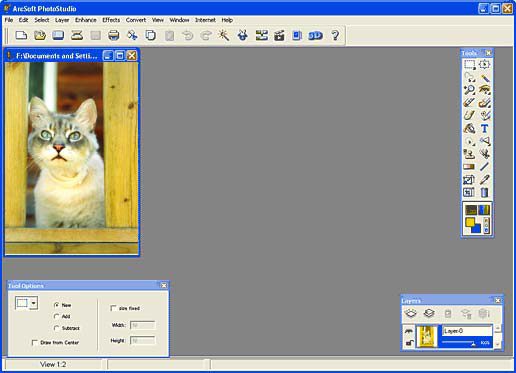This screenshot has height=373, width=516.
Task: Toggle the eye visibility icon for Layer 0
Action: click(409, 331)
